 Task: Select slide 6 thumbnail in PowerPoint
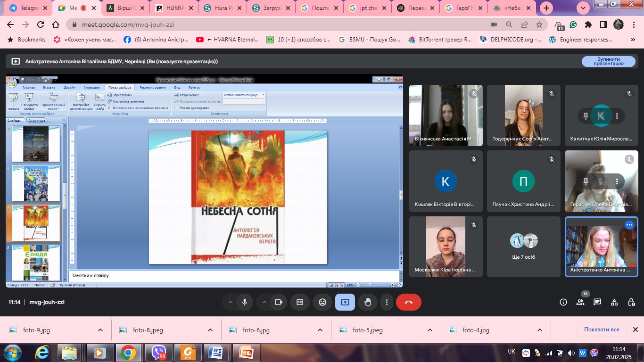click(x=36, y=184)
